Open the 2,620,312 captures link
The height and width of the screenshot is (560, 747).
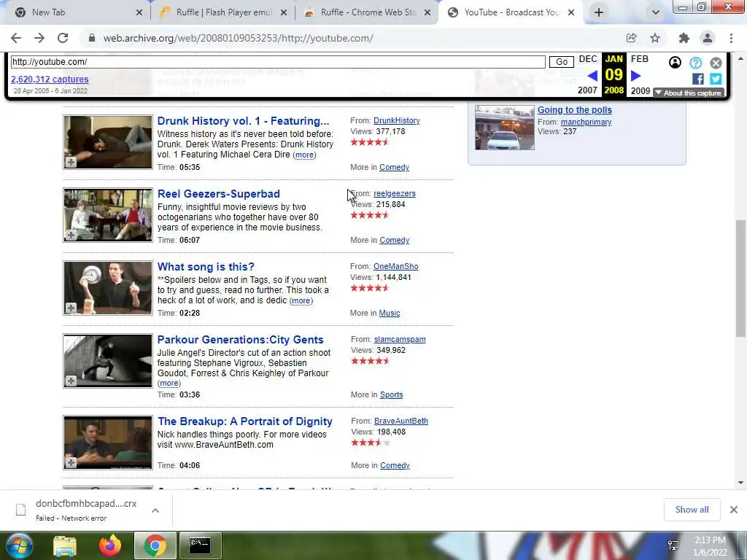click(x=50, y=79)
